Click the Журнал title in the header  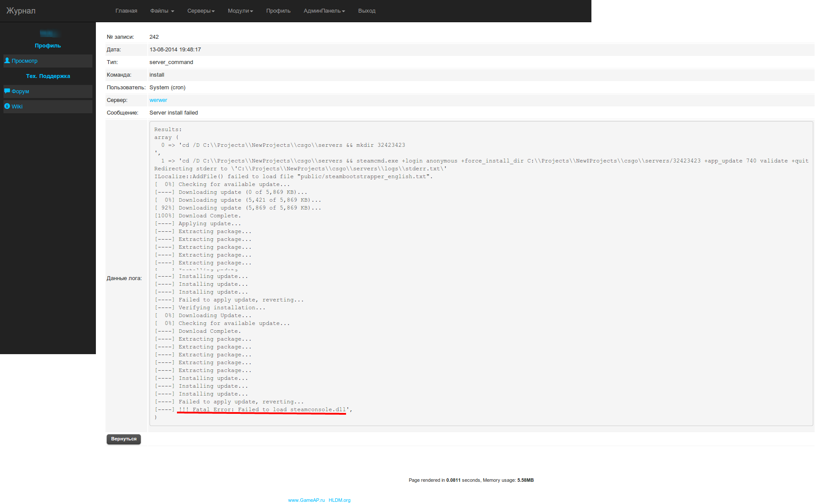pyautogui.click(x=21, y=11)
